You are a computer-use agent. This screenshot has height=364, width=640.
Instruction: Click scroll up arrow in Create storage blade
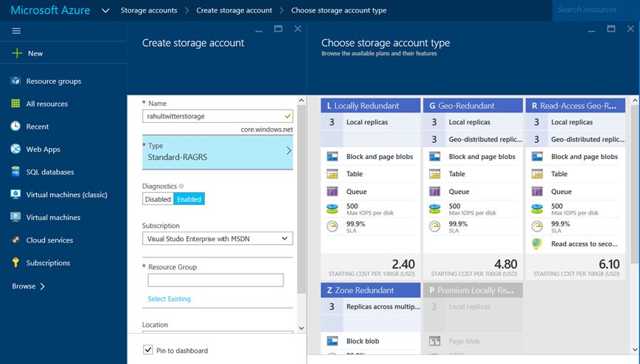(x=301, y=101)
